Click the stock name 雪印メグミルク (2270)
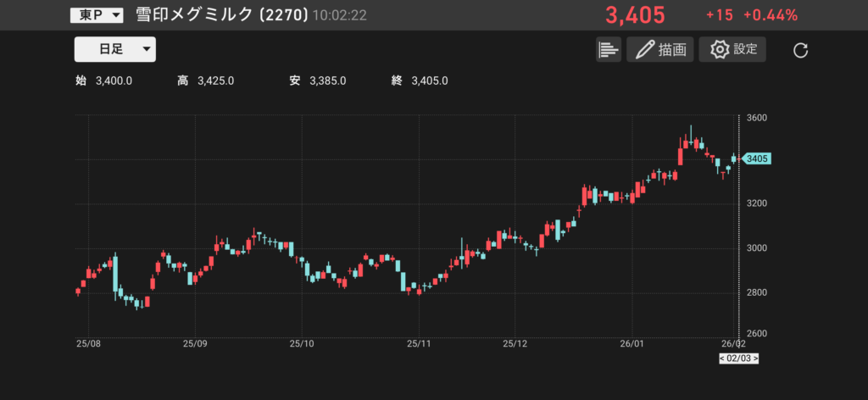Screen dimensions: 868x400 pyautogui.click(x=221, y=15)
